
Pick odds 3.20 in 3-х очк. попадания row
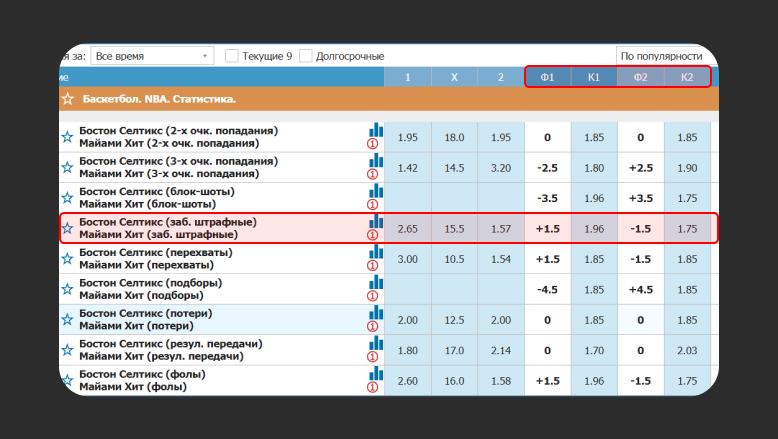[500, 168]
